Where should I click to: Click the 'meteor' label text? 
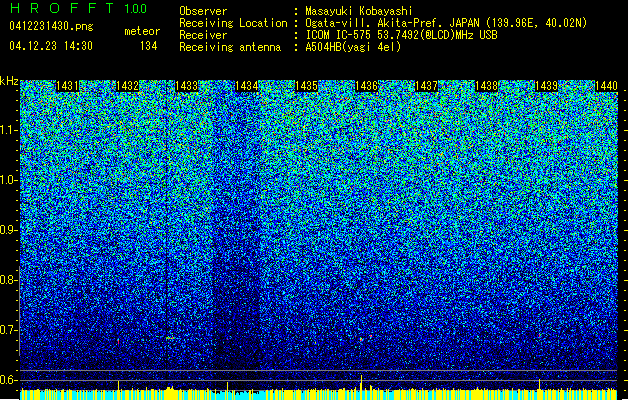coord(142,31)
